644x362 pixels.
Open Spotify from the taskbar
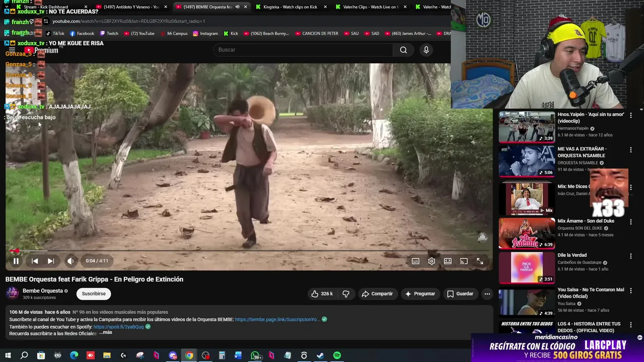[x=337, y=355]
